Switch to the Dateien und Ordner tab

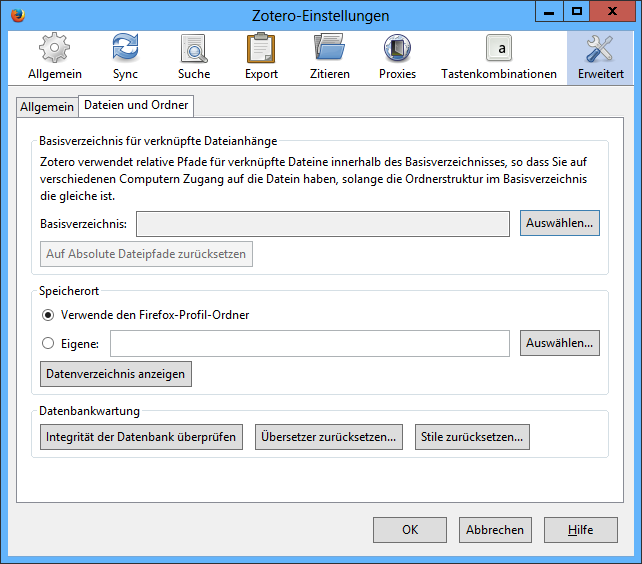136,106
